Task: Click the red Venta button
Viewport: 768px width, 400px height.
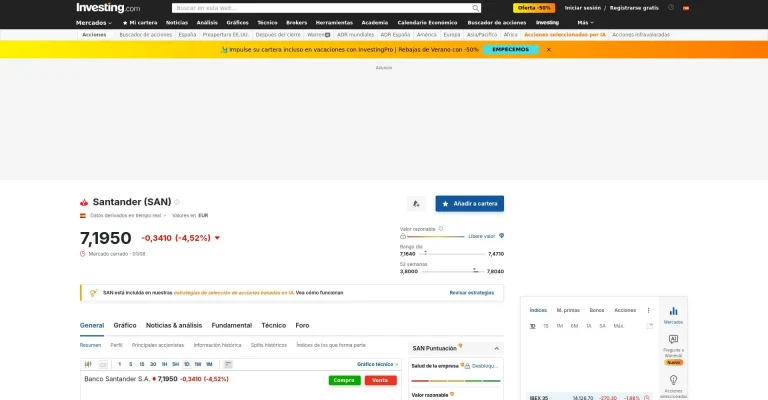Action: tap(381, 380)
